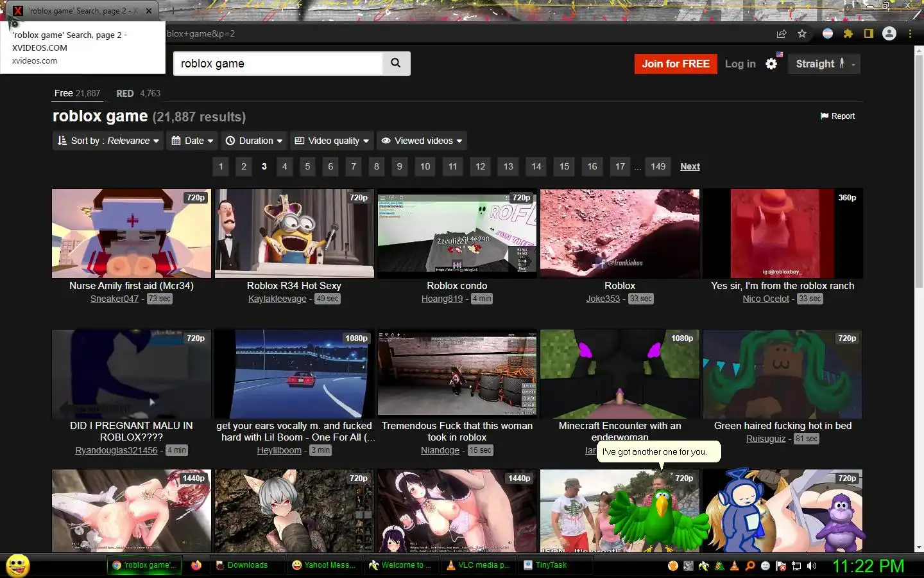Close the current browser tab
This screenshot has width=924, height=578.
[x=149, y=11]
